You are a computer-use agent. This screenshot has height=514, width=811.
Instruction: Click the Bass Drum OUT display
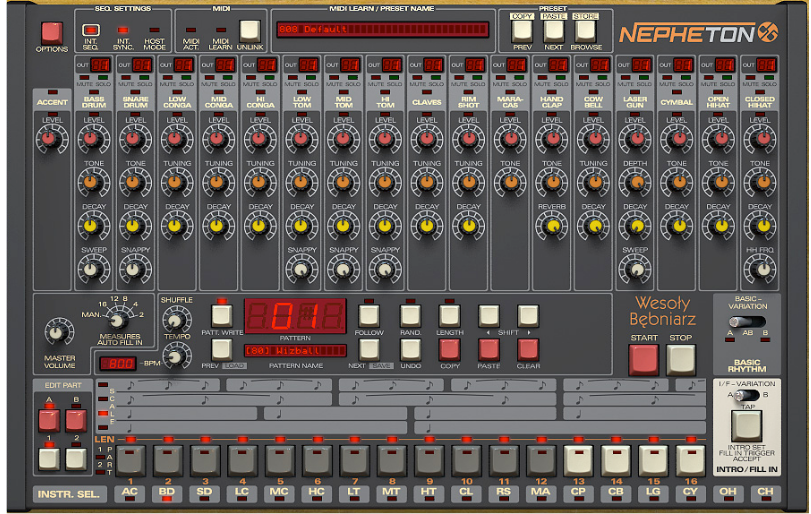100,65
